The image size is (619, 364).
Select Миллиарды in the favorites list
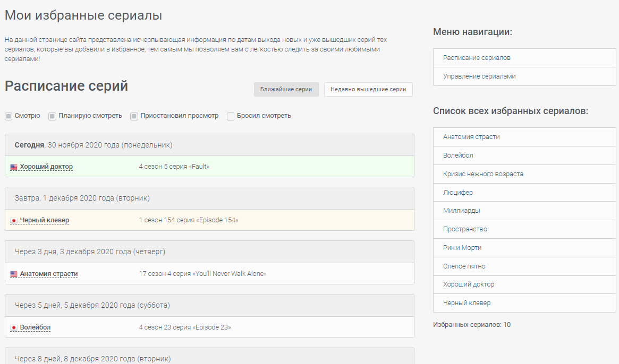(x=462, y=211)
